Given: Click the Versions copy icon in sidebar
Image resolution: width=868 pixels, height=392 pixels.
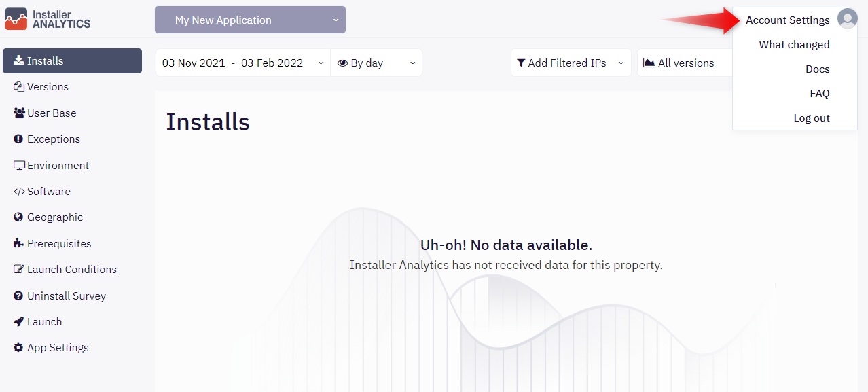Looking at the screenshot, I should (19, 87).
